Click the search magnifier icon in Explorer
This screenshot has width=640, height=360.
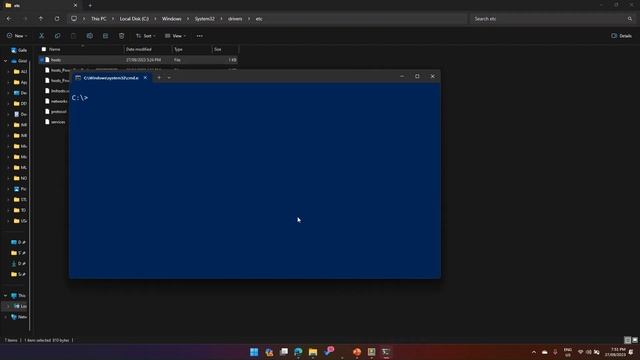630,19
